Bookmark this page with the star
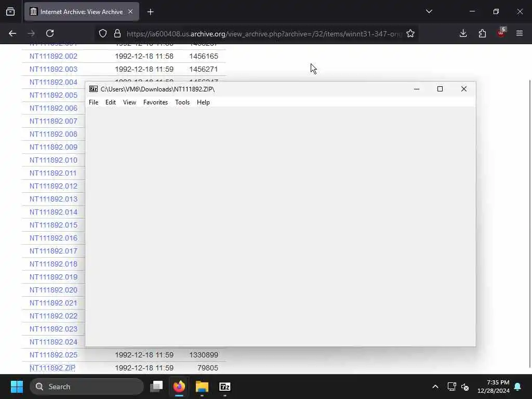Viewport: 532px width, 399px height. (x=410, y=33)
